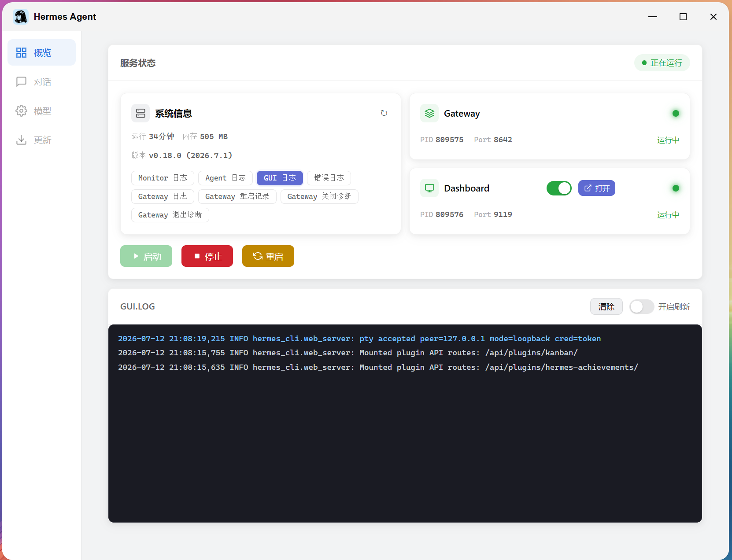View the 错误日志 error log
Screen dimensions: 732x560
(x=329, y=178)
